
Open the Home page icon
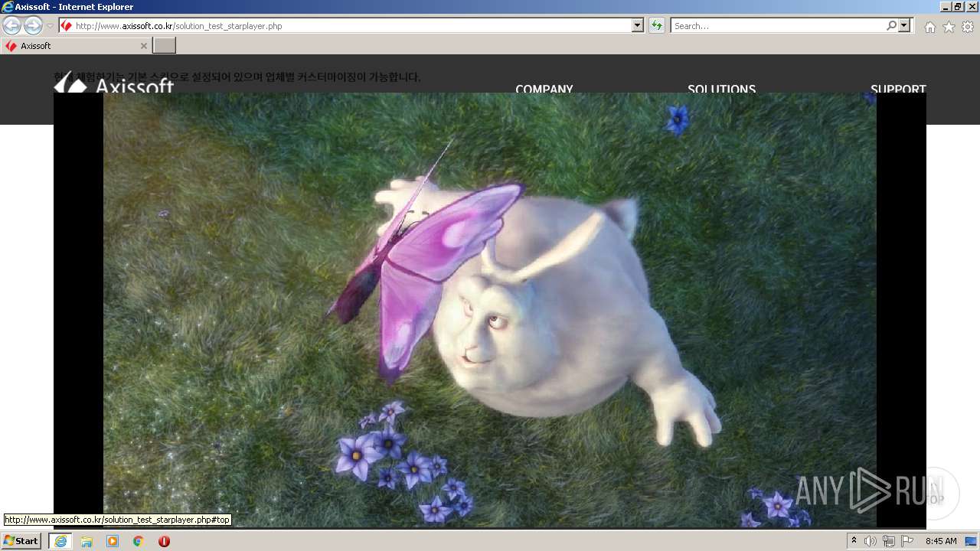[x=929, y=27]
